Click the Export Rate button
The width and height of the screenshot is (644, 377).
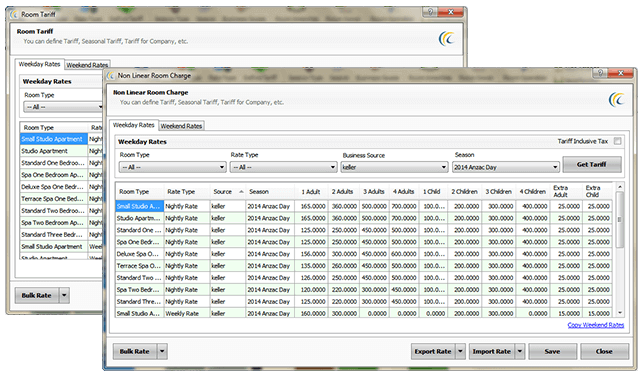pyautogui.click(x=433, y=351)
